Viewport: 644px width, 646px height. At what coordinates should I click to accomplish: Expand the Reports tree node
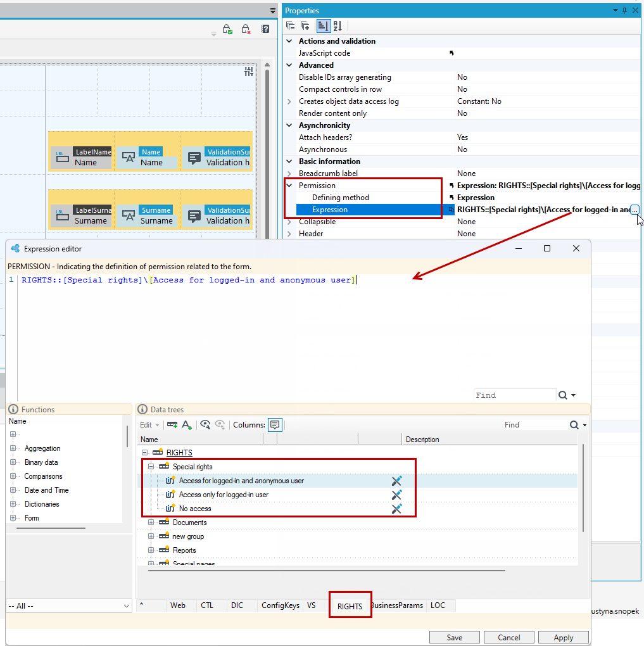click(151, 550)
